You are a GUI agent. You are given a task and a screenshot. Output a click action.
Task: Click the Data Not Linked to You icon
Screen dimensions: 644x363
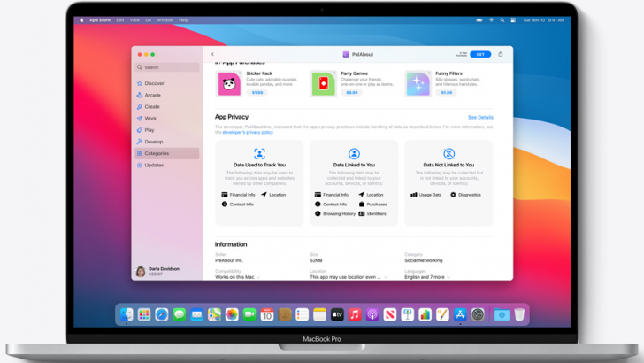(x=448, y=154)
